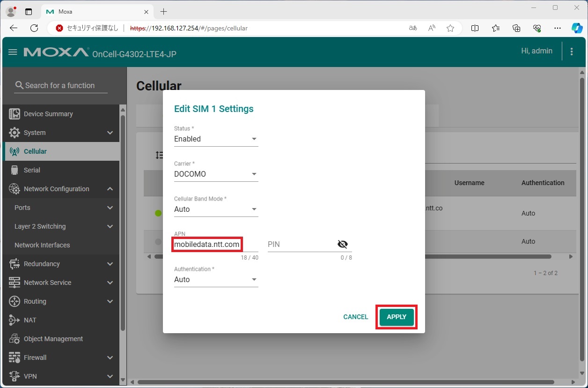Image resolution: width=588 pixels, height=388 pixels.
Task: Open the three-dot admin options menu
Action: coord(572,52)
